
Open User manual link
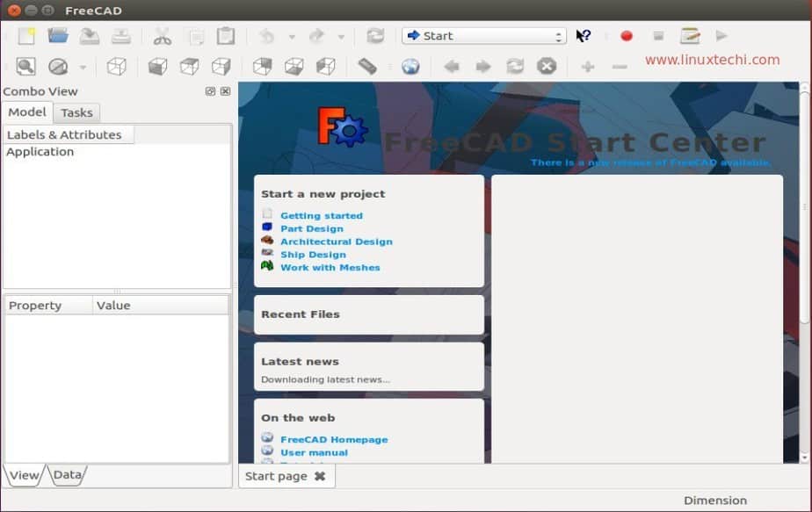315,452
